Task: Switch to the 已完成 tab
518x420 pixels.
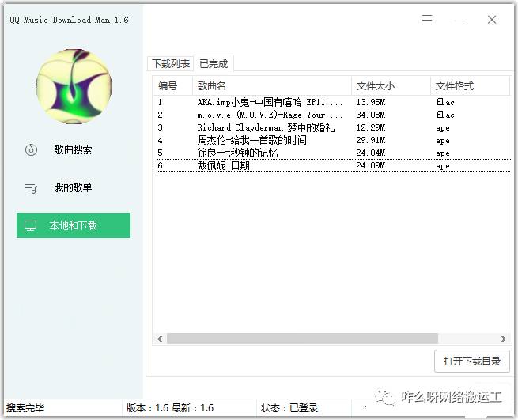Action: point(214,63)
